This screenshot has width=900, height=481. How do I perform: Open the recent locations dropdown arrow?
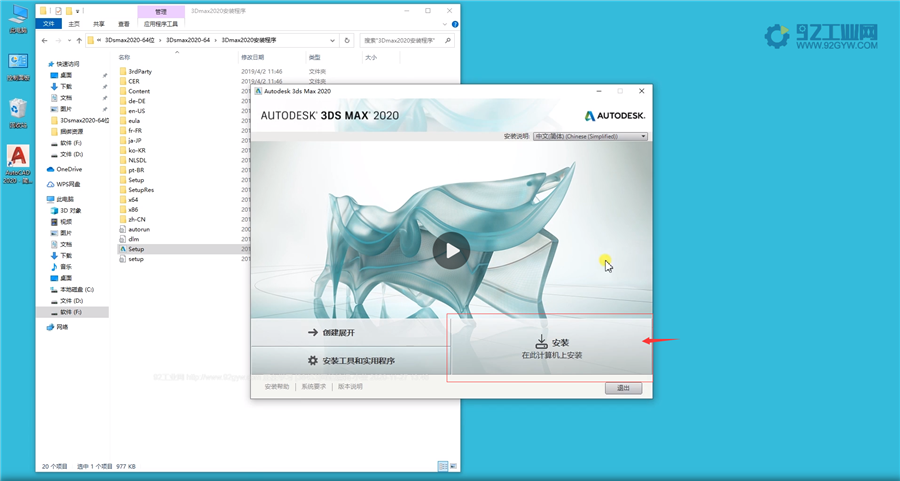pos(69,41)
